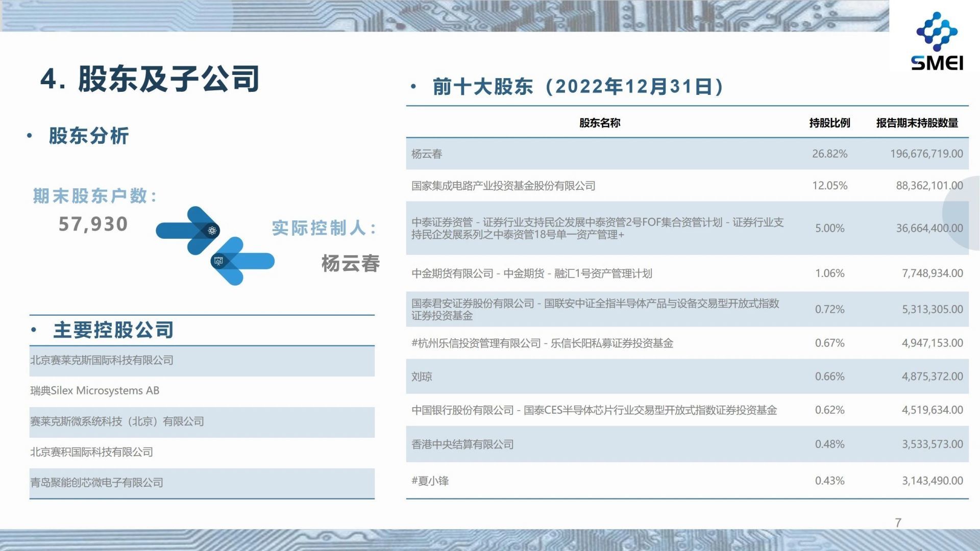
Task: Select 国家集成电路产业投资基金股份有限公司 row name
Action: point(503,186)
